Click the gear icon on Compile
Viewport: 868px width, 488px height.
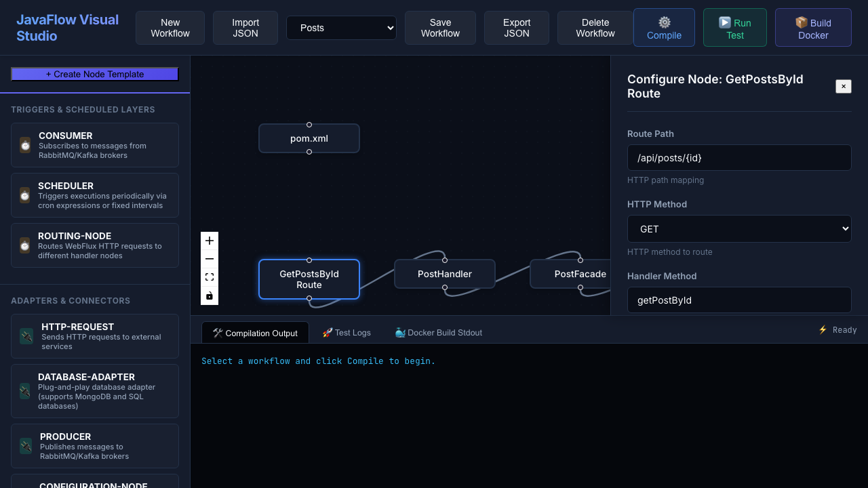665,22
